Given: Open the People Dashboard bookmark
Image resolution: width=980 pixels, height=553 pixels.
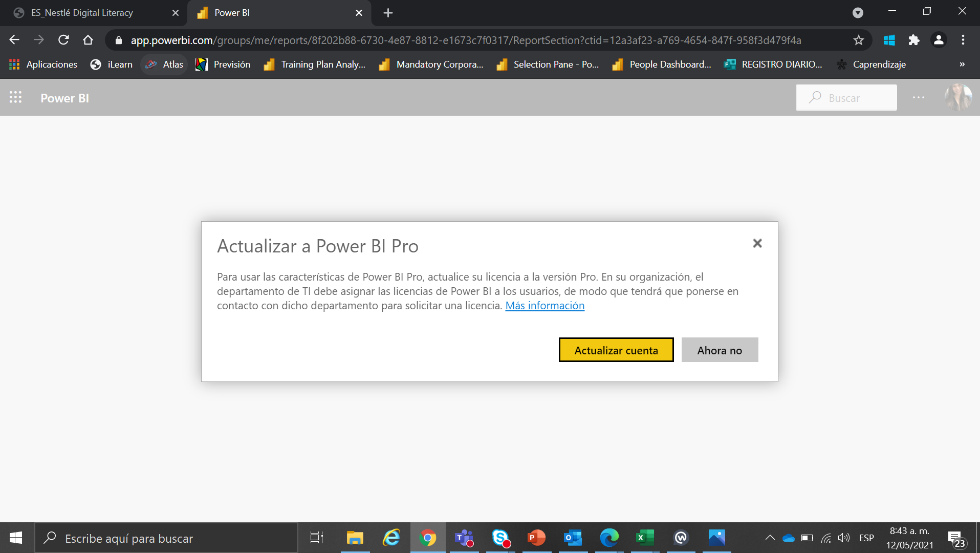Looking at the screenshot, I should (x=662, y=65).
